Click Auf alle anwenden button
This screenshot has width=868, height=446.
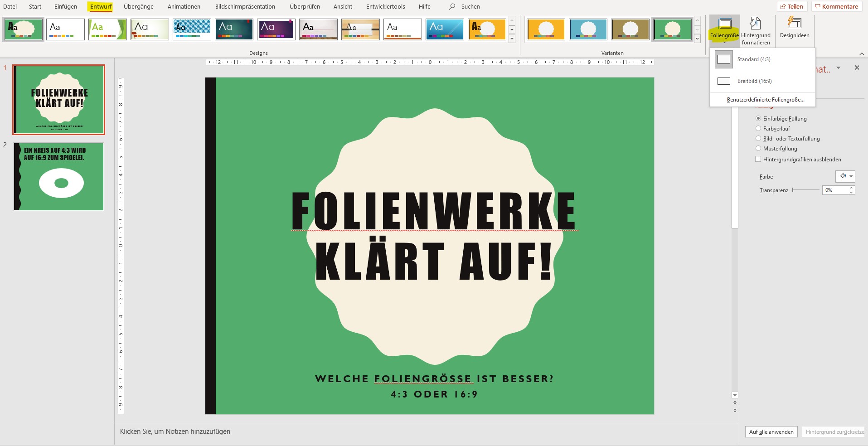pyautogui.click(x=771, y=432)
